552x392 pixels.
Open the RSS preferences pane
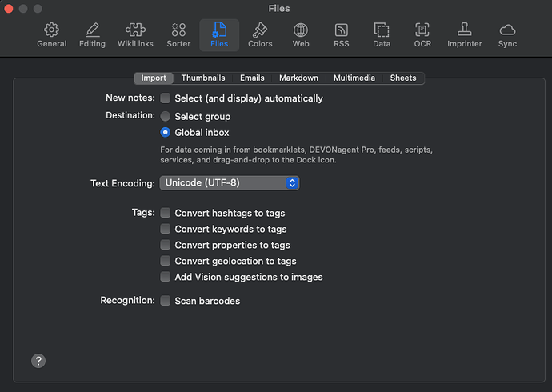point(341,35)
